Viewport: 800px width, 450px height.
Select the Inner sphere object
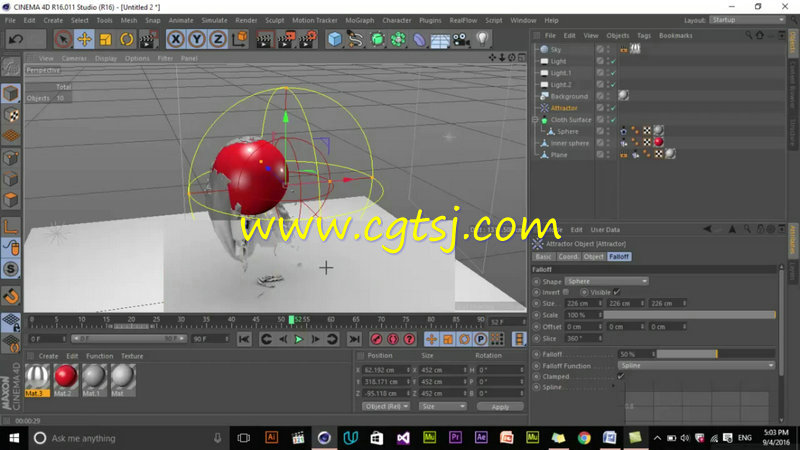click(x=569, y=143)
